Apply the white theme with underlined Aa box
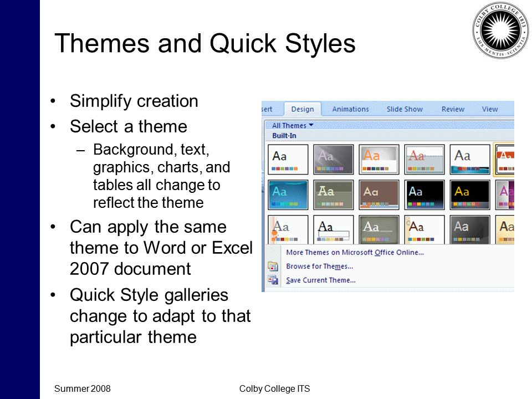Viewport: 532px width, 399px height. pyautogui.click(x=334, y=229)
